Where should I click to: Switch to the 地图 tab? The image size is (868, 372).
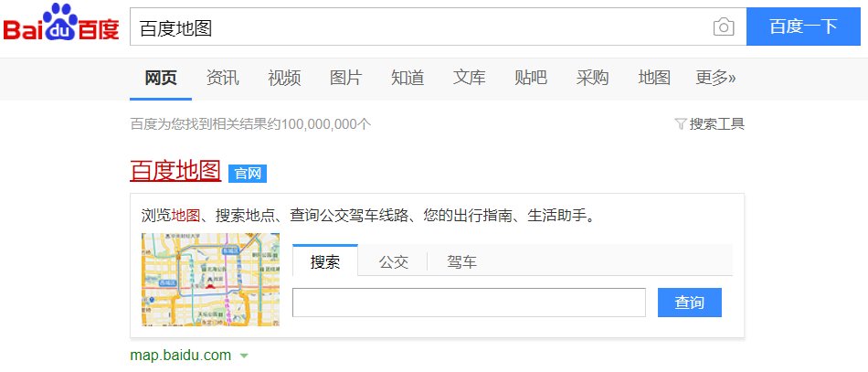point(654,78)
